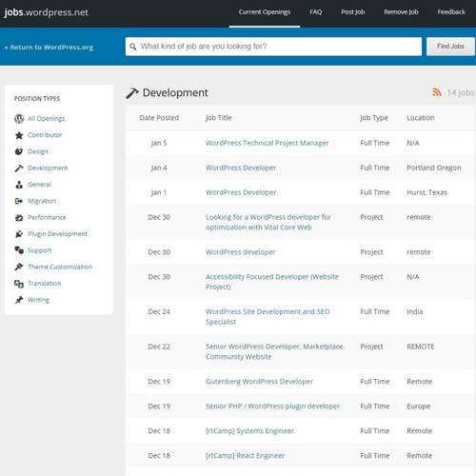Open the Dec 30 lowercase WordPress developer job
This screenshot has height=476, width=476.
pyautogui.click(x=241, y=252)
